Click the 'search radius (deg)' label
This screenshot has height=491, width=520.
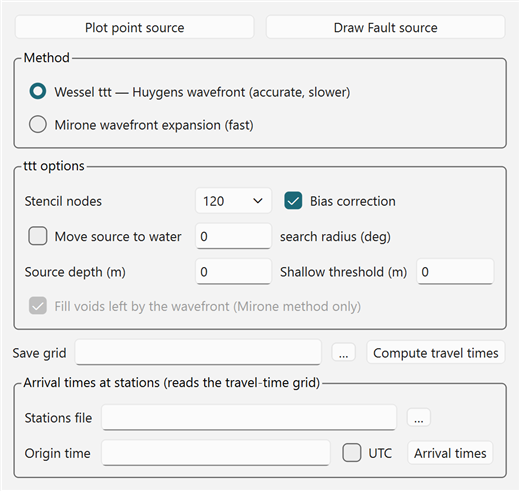(335, 237)
